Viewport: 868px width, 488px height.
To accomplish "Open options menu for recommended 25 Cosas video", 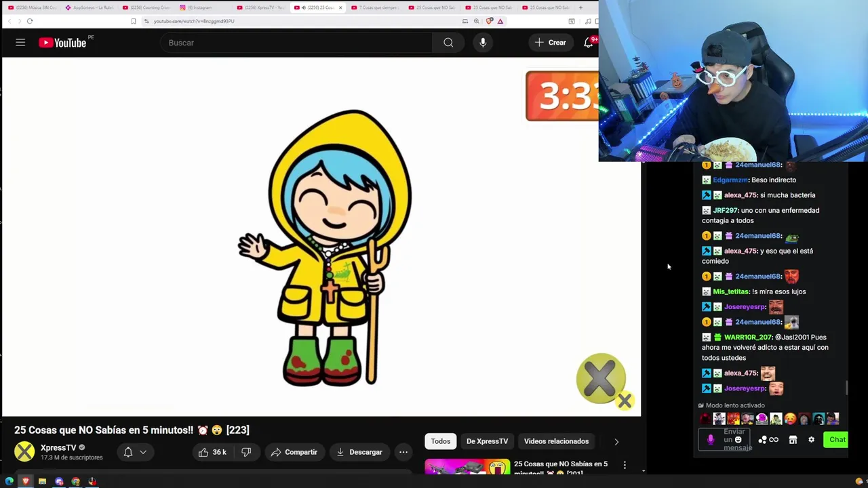I will tap(625, 466).
